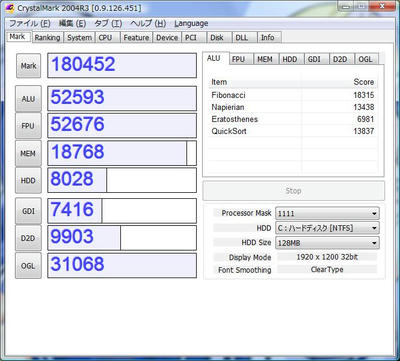Select the FPU score details tab

tap(238, 59)
